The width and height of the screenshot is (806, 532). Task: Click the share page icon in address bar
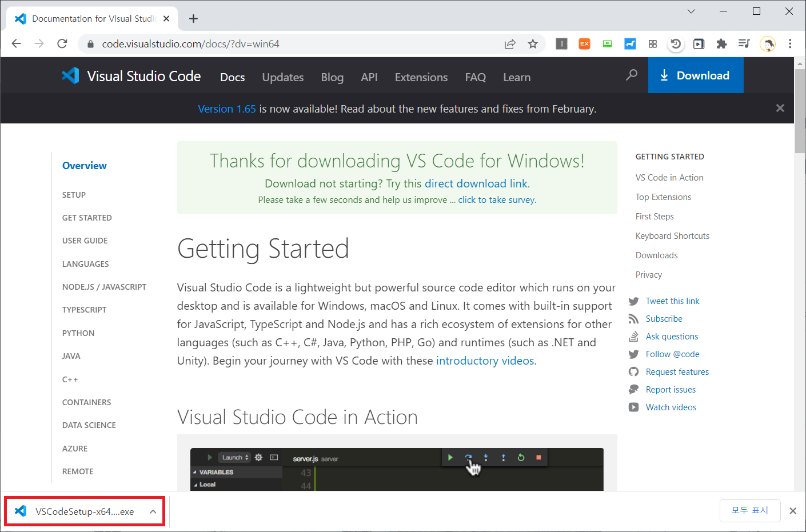point(510,44)
